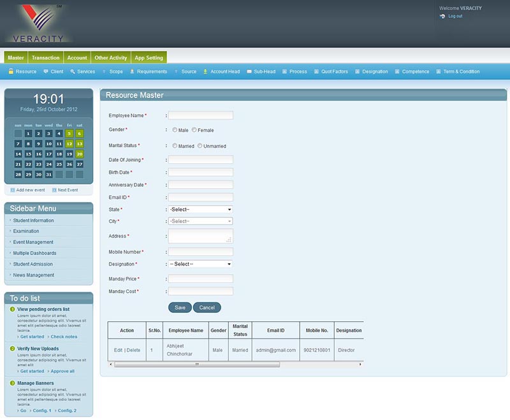The image size is (510, 420).
Task: Open the Designation select dropdown
Action: (200, 264)
